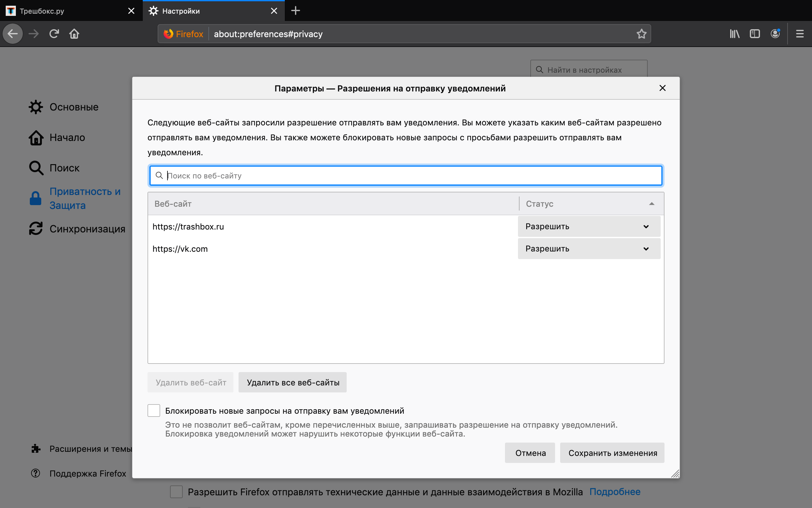Open the hamburger application menu

pos(800,34)
